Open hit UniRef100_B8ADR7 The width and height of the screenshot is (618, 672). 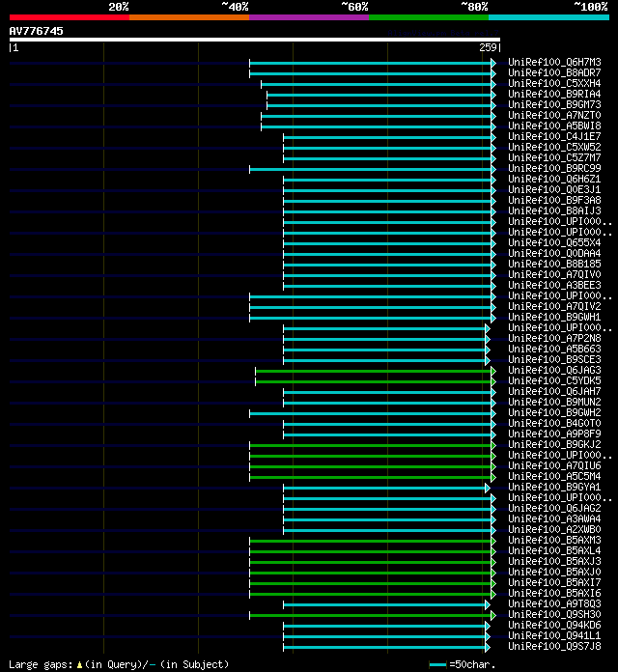554,72
